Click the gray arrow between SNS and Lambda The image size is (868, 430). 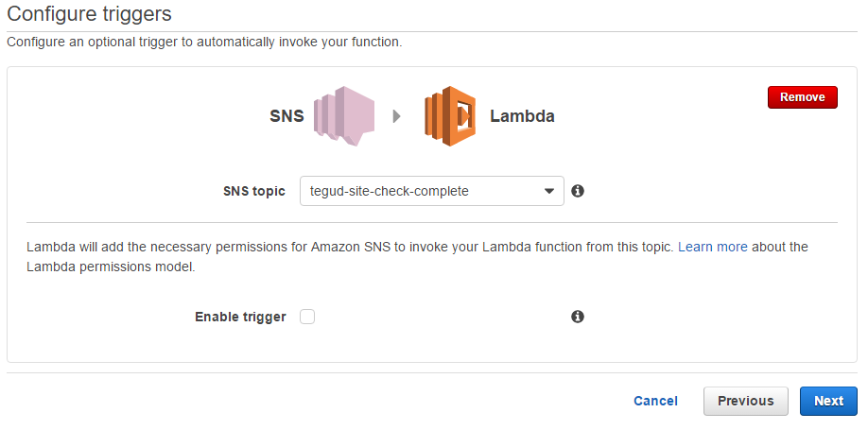click(396, 116)
